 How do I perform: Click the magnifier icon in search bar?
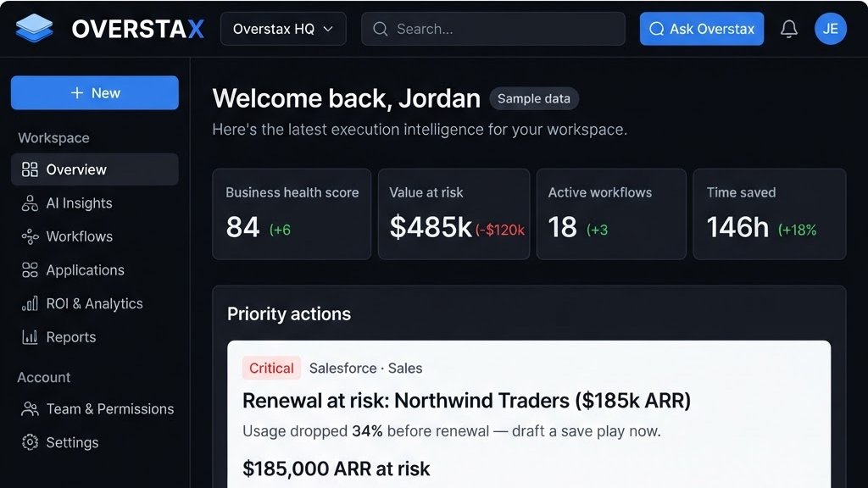coord(381,29)
